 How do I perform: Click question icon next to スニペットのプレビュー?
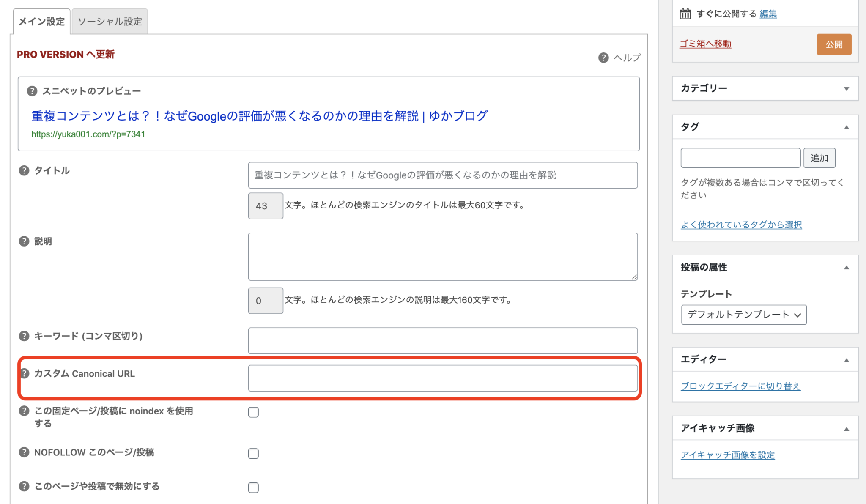point(32,91)
